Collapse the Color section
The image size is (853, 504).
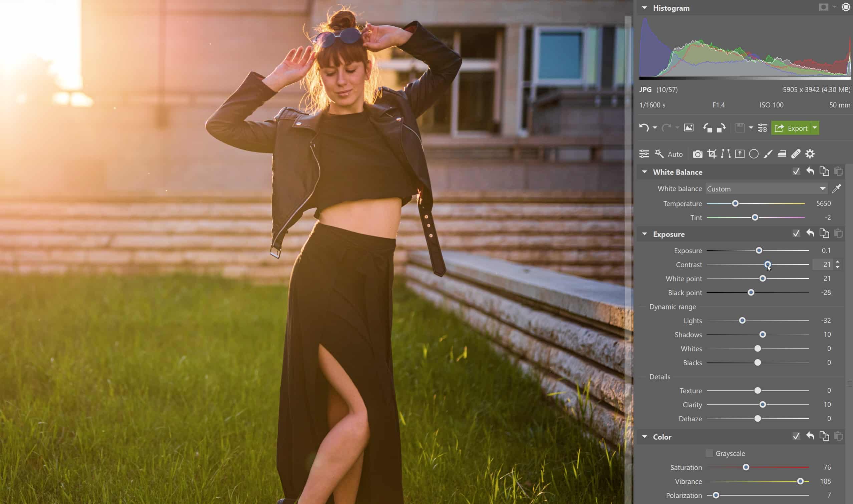point(644,437)
